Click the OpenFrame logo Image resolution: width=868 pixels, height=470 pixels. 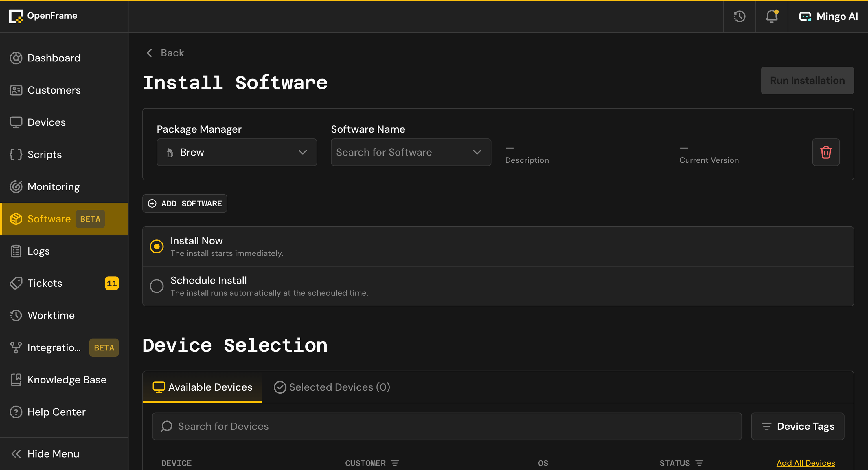(43, 16)
